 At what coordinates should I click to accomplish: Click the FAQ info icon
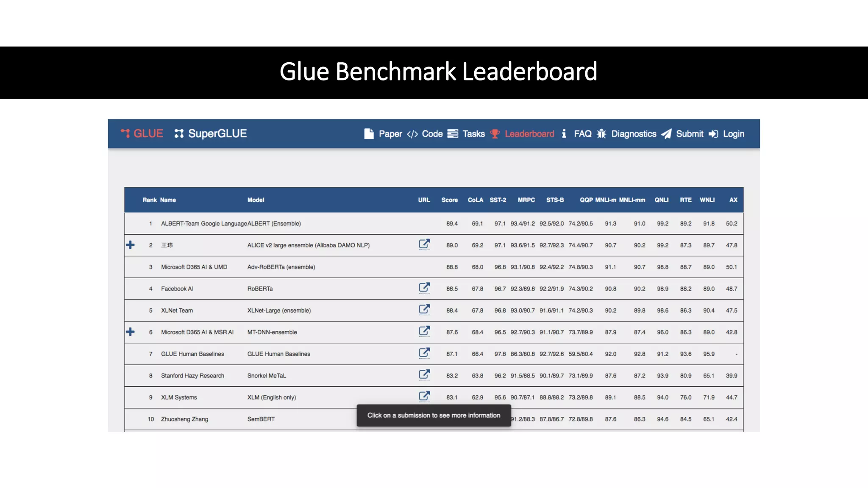point(564,134)
